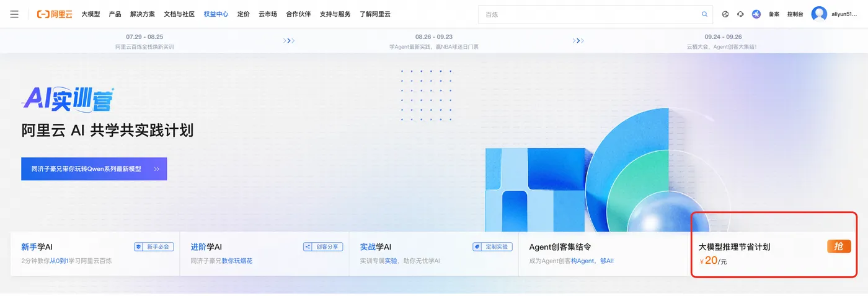868x296 pixels.
Task: Open the 了解阿里云 menu
Action: pos(375,14)
